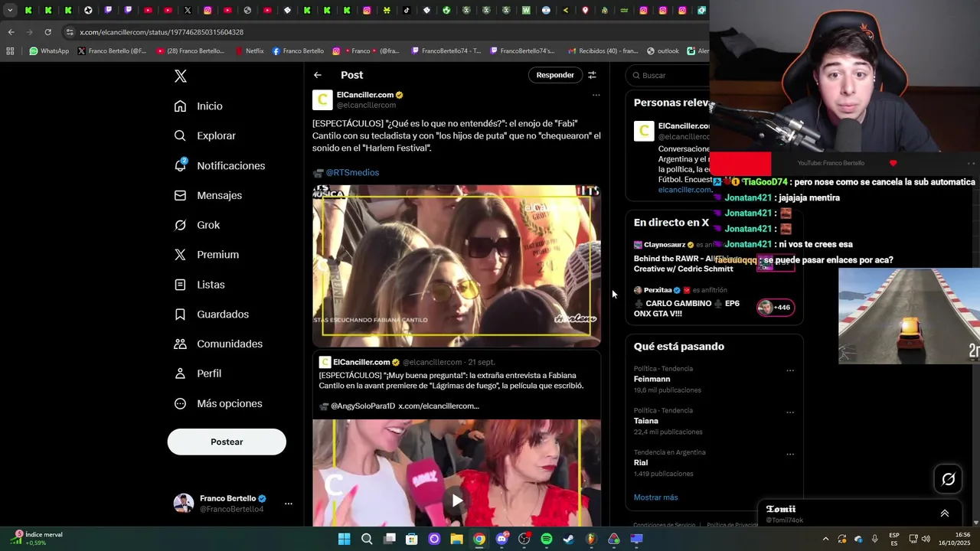980x551 pixels.
Task: Open the X logo home icon
Action: [181, 76]
